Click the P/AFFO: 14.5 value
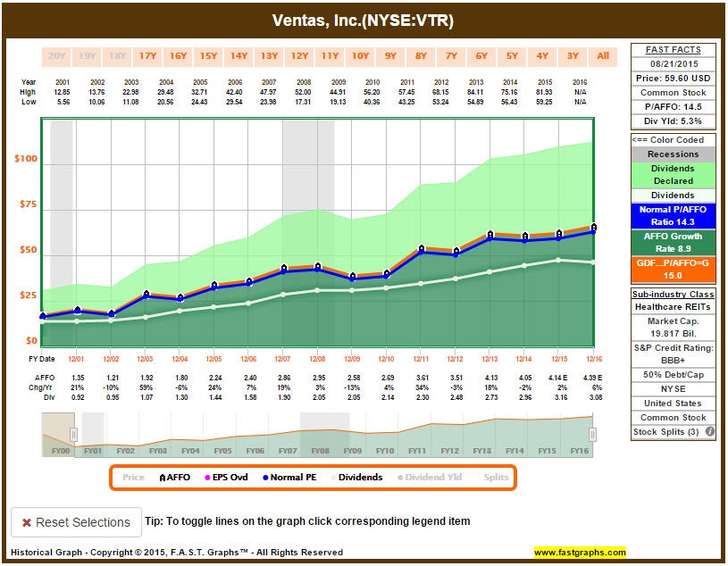Screen dimensions: 728x566 click(674, 107)
